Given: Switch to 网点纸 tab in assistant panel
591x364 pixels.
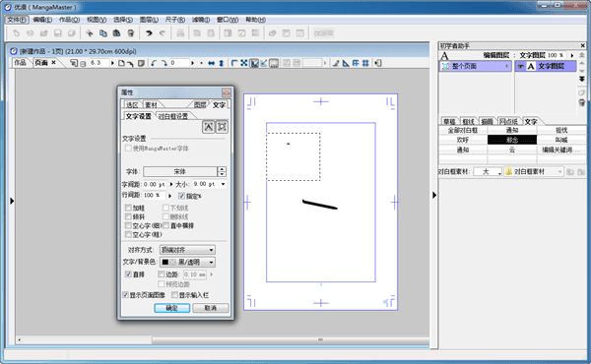Looking at the screenshot, I should click(x=508, y=122).
